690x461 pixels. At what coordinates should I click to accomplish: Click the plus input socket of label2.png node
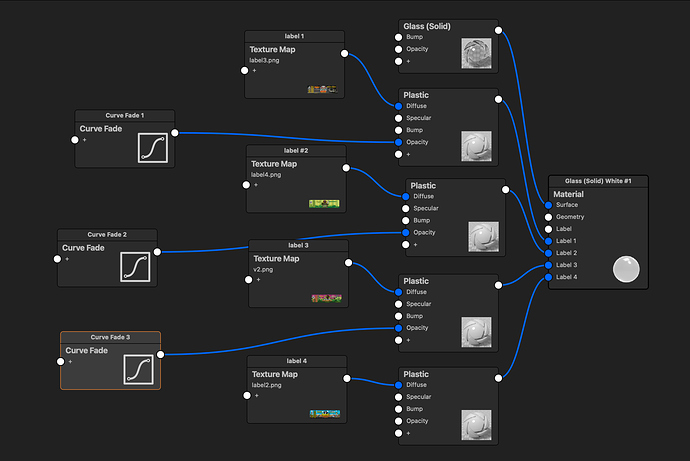247,395
